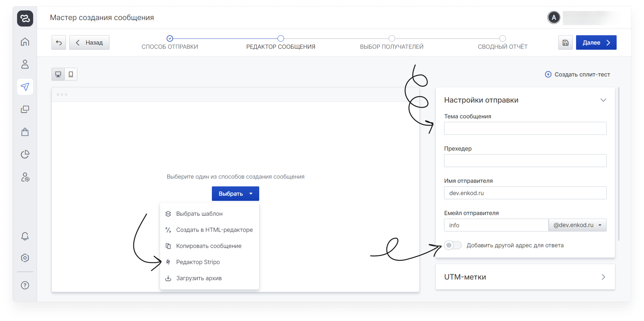The image size is (644, 321).
Task: Click the undo arrow button
Action: point(59,43)
